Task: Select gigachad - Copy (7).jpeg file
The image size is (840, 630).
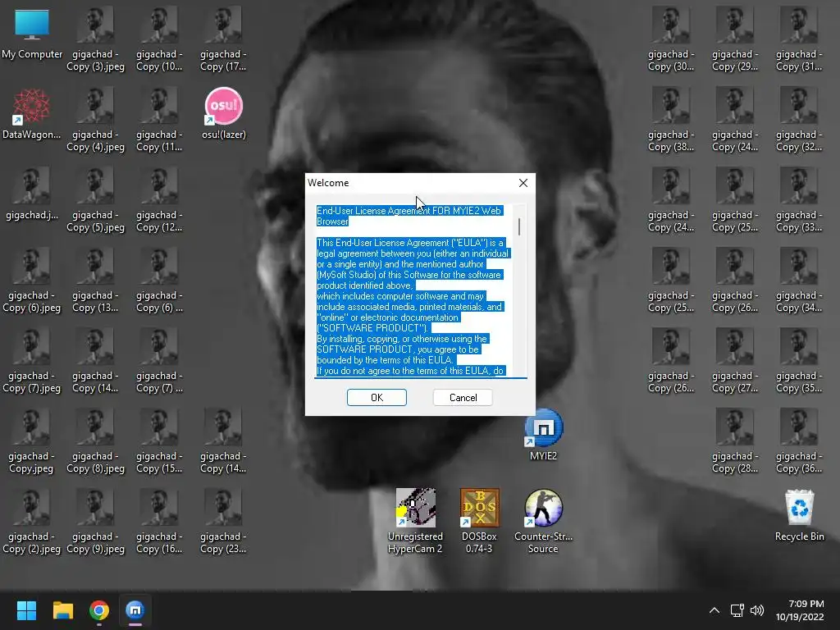Action: [32, 361]
